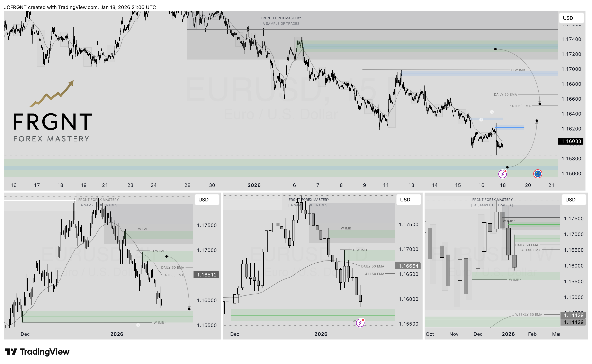
Task: Click the 1.17400 level on the main price axis
Action: [x=571, y=39]
